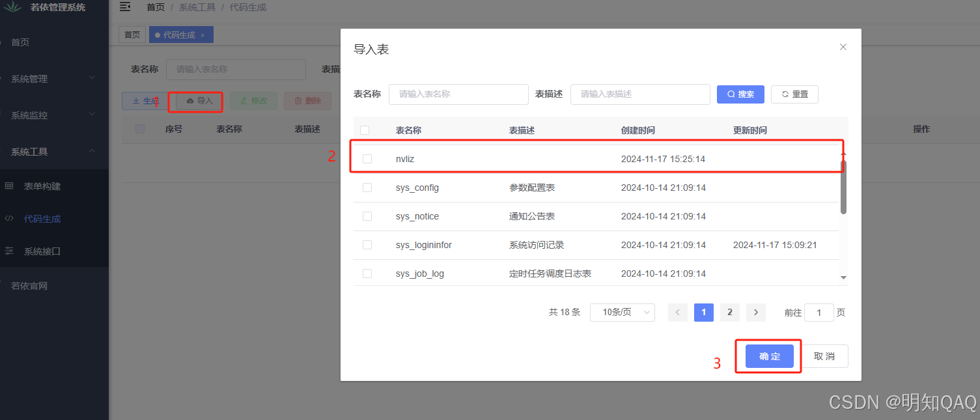Click 系统工具 in the breadcrumb

click(x=197, y=7)
